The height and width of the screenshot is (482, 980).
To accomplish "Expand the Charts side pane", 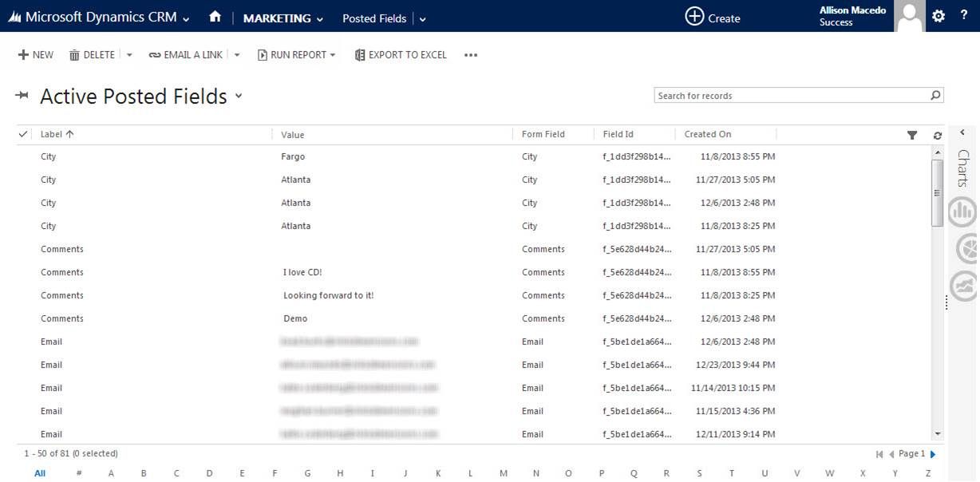I will (x=962, y=132).
